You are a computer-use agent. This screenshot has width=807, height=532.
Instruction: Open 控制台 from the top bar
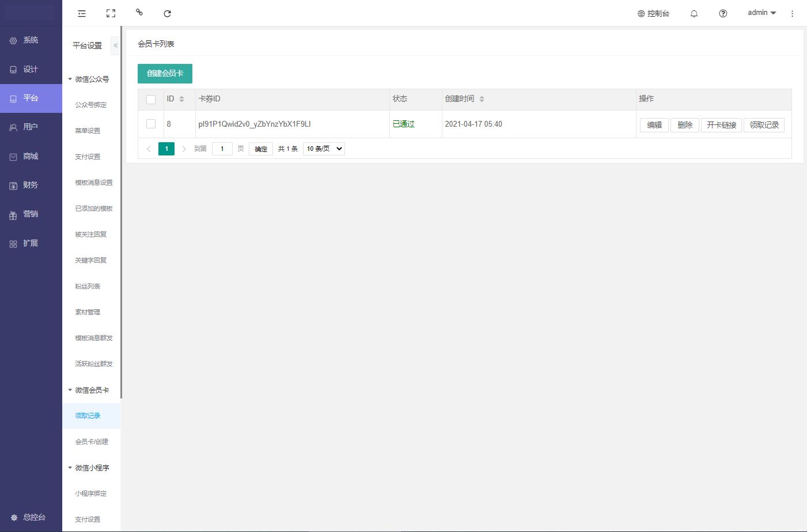point(653,13)
